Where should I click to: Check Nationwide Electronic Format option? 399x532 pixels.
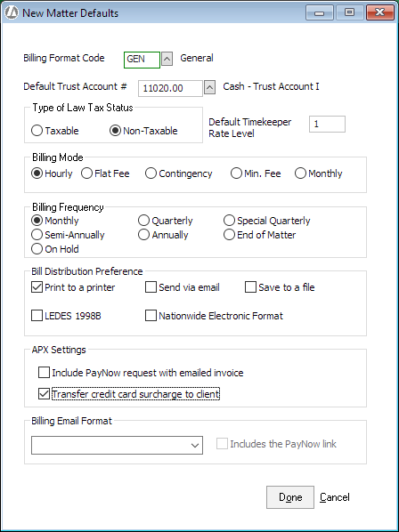pos(151,316)
